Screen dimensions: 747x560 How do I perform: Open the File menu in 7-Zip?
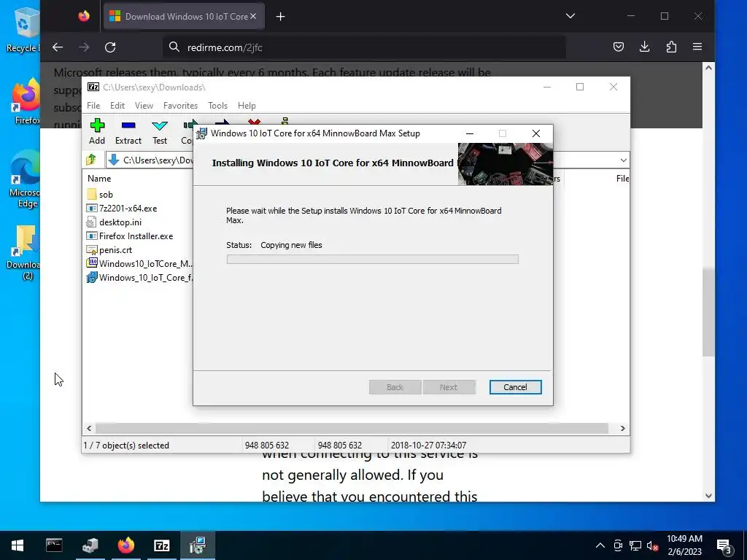(93, 105)
